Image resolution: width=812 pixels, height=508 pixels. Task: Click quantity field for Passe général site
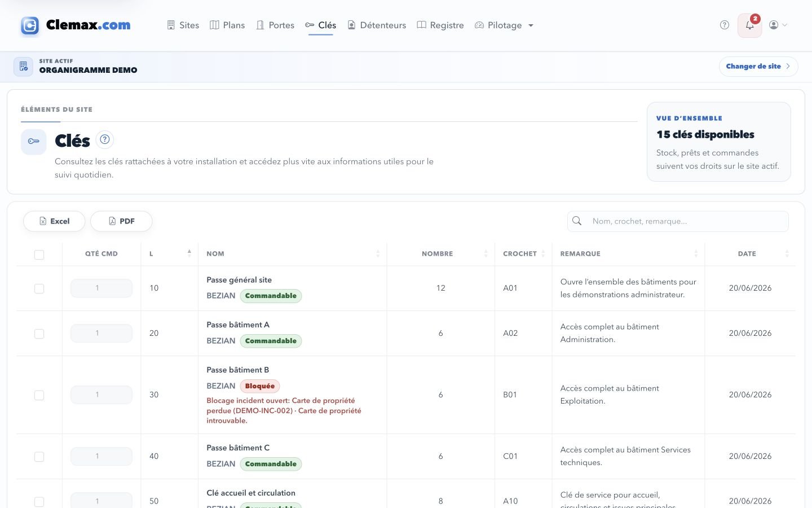[101, 288]
